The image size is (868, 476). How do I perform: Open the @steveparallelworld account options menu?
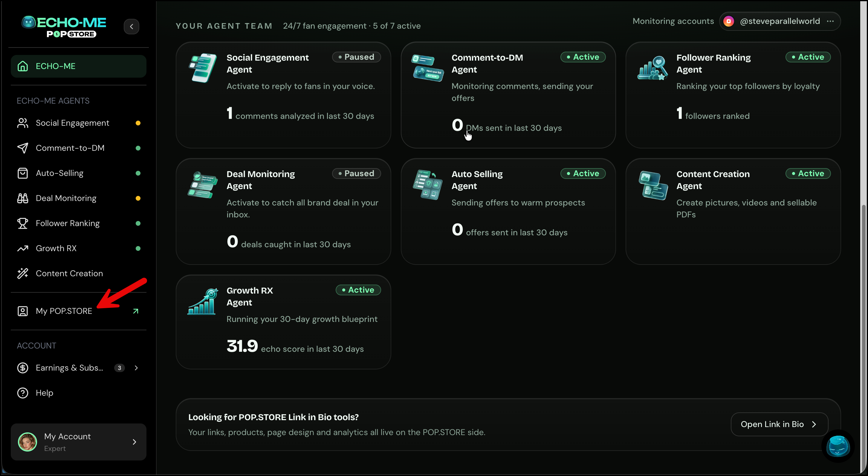click(830, 21)
